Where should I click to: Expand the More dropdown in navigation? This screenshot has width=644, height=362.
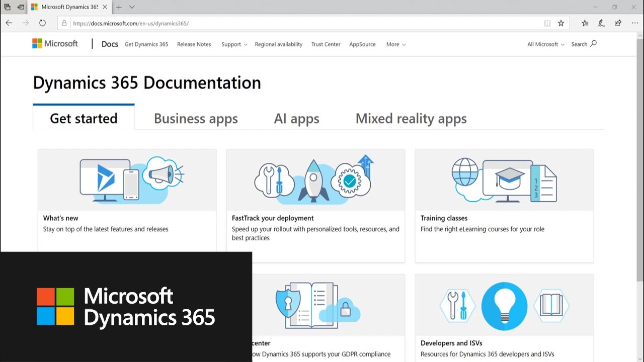pyautogui.click(x=396, y=44)
